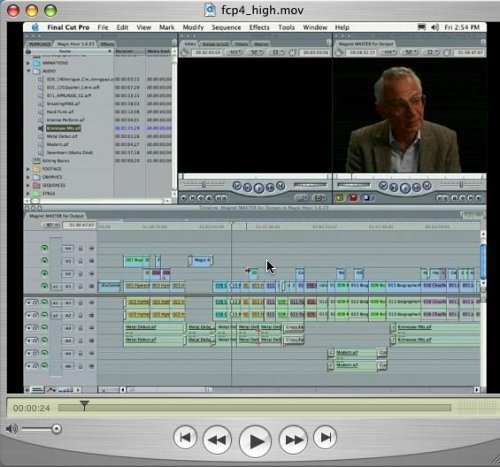This screenshot has width=500, height=467.
Task: Click the QuickTime playhead on the scrub bar
Action: click(x=84, y=405)
